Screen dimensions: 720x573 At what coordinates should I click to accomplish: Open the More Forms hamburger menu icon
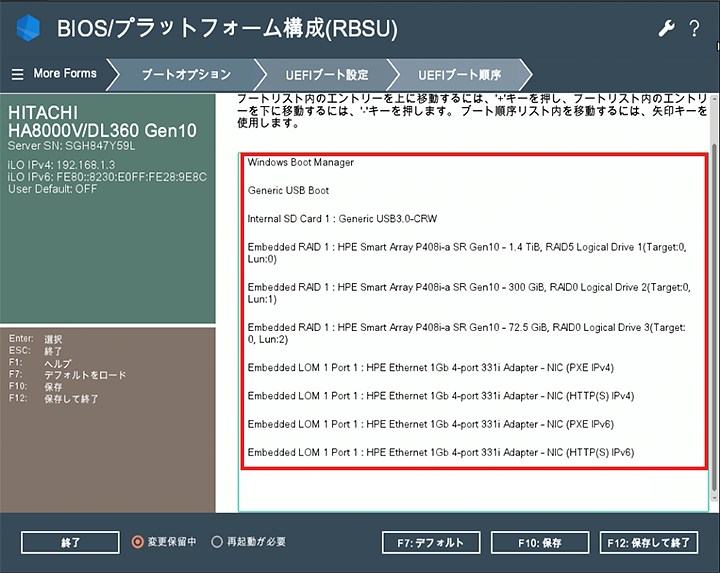(17, 74)
